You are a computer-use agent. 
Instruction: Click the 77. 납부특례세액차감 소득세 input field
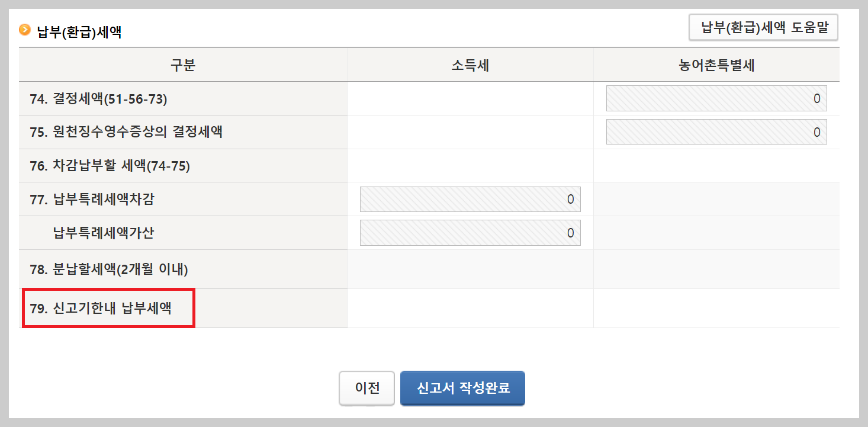coord(470,199)
